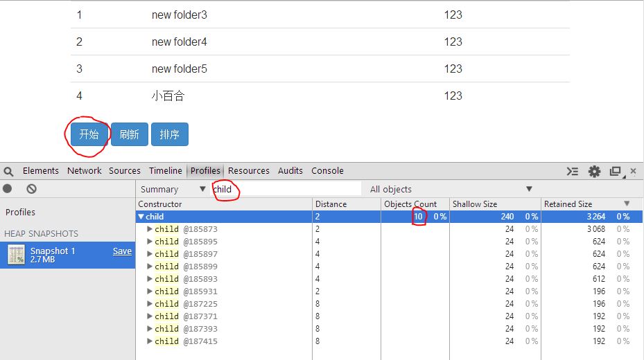644x360 pixels.
Task: Click the clear all profiles icon
Action: (x=31, y=188)
